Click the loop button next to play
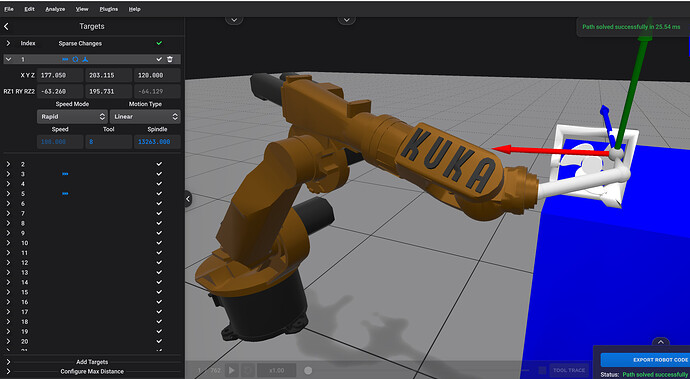The image size is (690, 379). click(247, 370)
